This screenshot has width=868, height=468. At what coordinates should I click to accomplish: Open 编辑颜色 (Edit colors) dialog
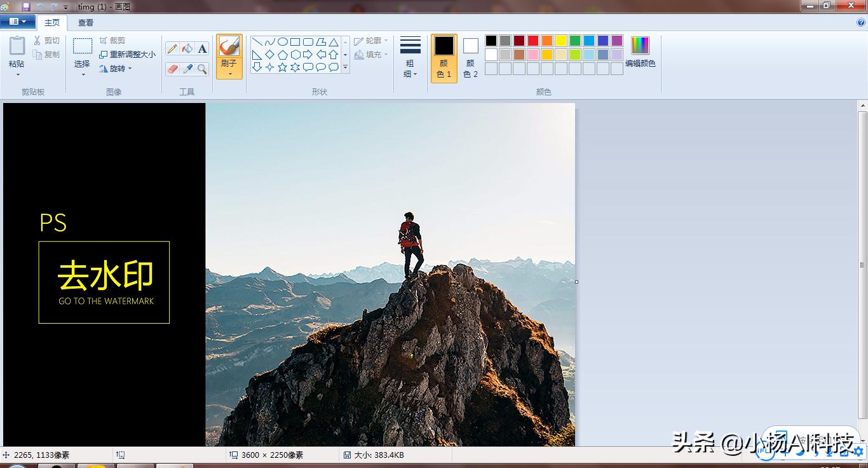(x=640, y=52)
